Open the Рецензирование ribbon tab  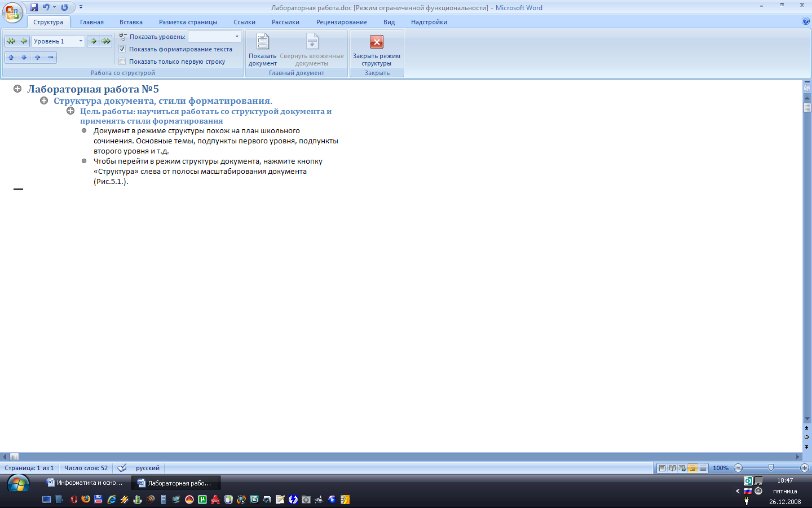[x=342, y=22]
